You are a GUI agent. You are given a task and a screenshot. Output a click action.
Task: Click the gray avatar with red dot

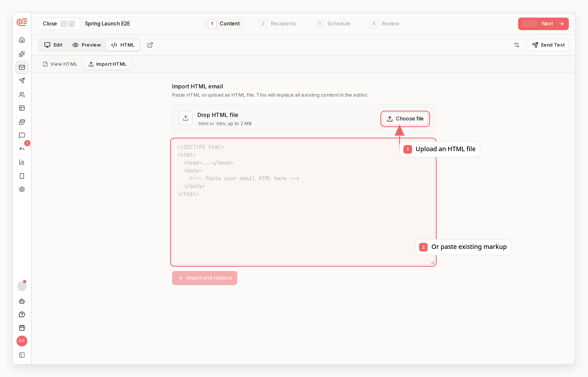(x=22, y=286)
